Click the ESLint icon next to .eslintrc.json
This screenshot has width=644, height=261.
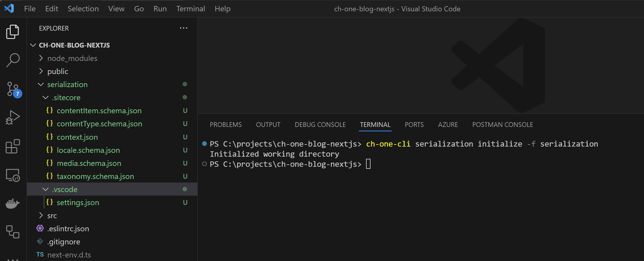pos(40,228)
